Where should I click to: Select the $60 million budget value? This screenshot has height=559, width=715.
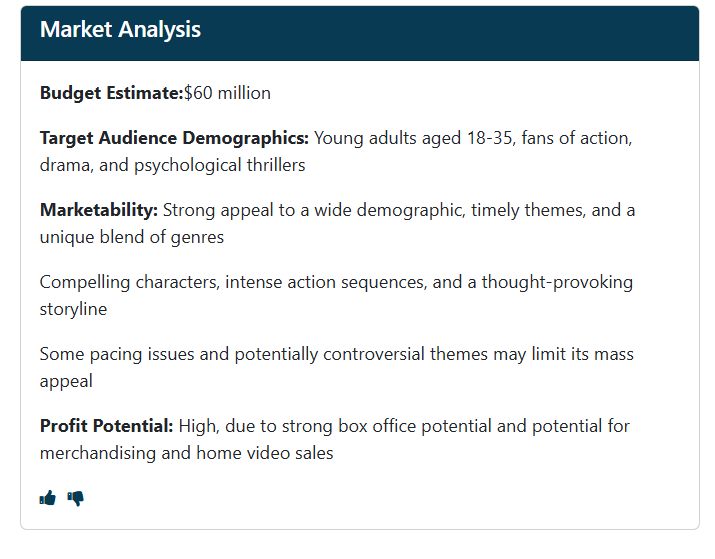pyautogui.click(x=227, y=93)
